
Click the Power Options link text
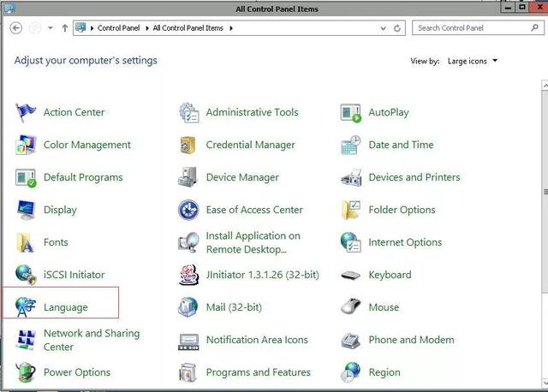coord(77,372)
